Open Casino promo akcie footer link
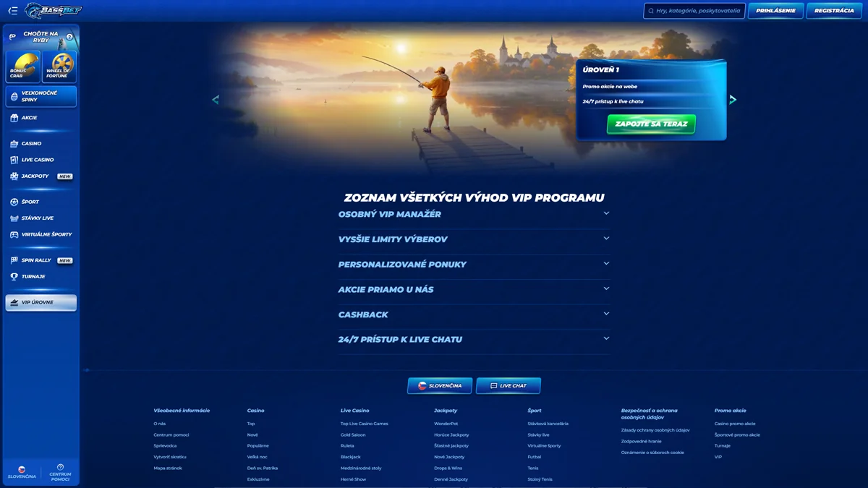The width and height of the screenshot is (868, 488). (735, 424)
